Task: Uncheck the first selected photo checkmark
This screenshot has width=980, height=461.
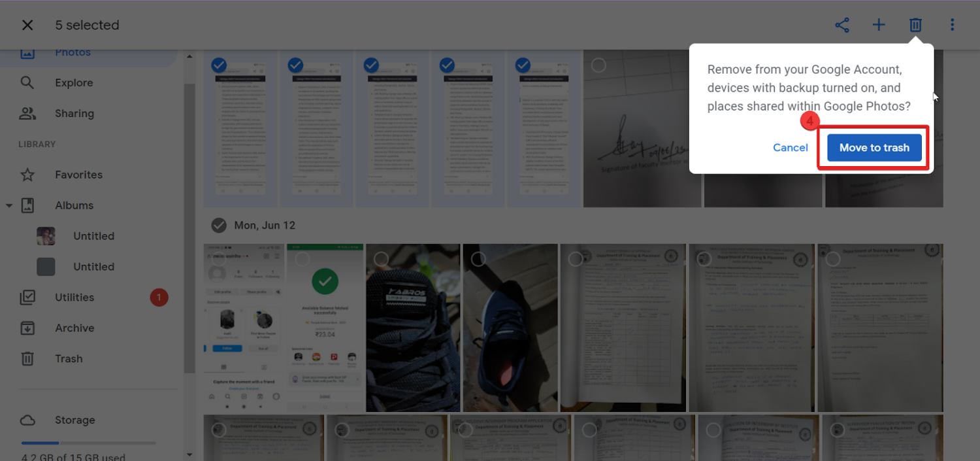Action: pos(219,65)
